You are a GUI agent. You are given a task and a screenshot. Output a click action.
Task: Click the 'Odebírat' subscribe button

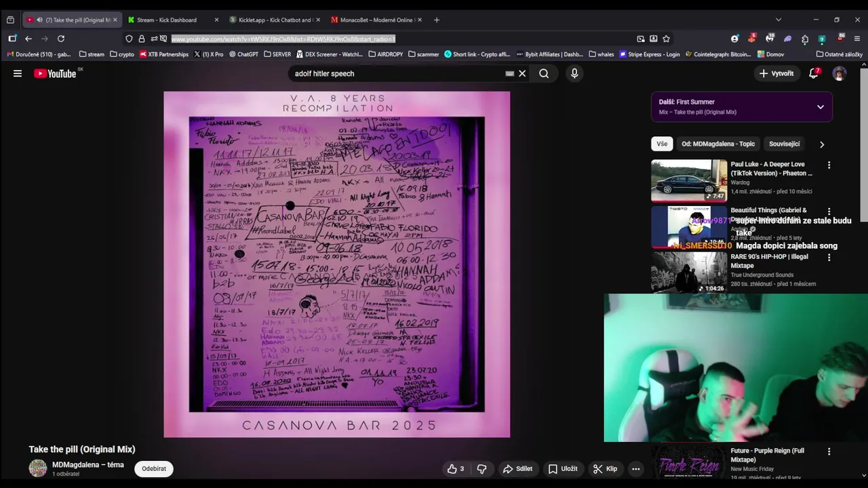point(154,468)
